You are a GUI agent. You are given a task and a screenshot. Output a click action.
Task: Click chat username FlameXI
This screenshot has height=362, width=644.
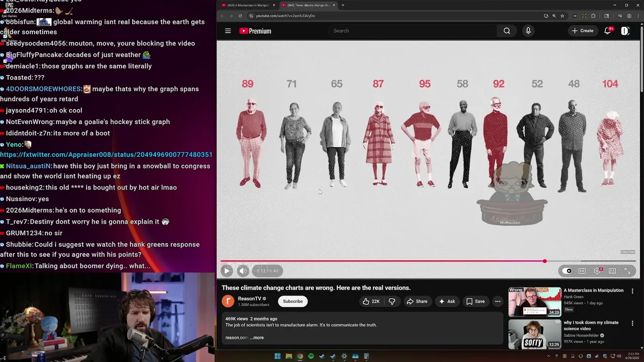(19, 266)
